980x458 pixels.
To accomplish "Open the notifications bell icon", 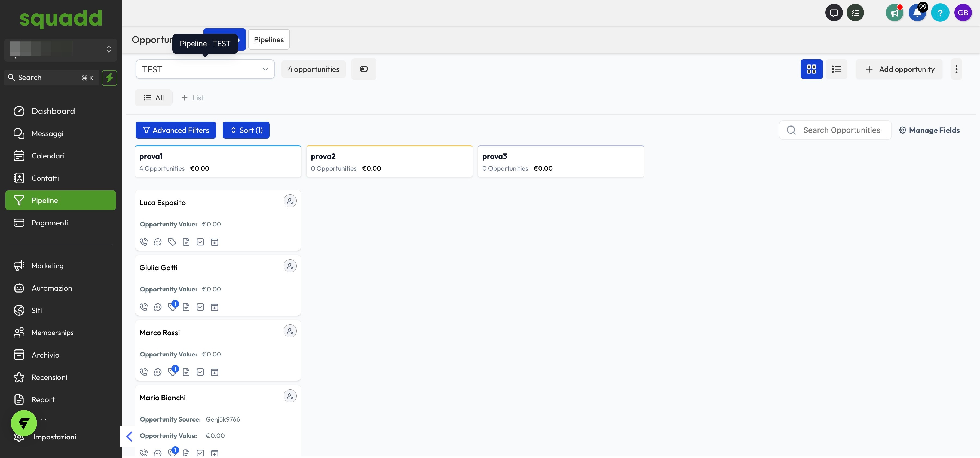I will click(917, 13).
